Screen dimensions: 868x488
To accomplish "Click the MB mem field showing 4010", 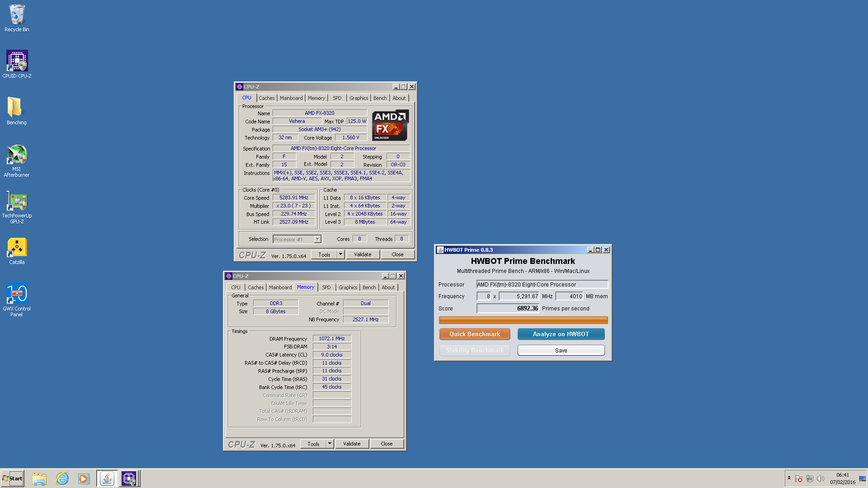I will (x=570, y=296).
